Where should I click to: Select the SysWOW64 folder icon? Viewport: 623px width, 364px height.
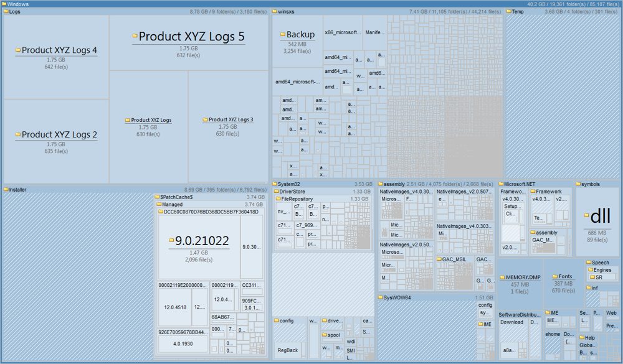point(380,297)
